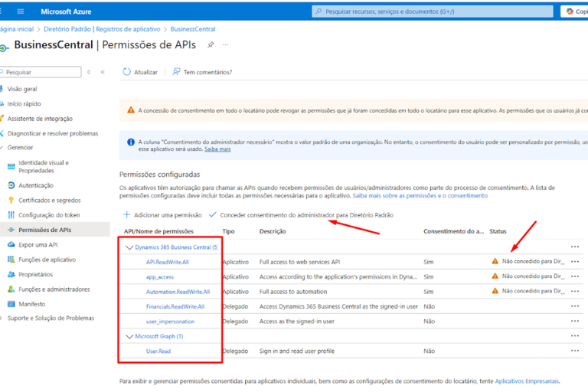Open the Azure portal hamburger menu
This screenshot has width=588, height=392.
coord(21,11)
